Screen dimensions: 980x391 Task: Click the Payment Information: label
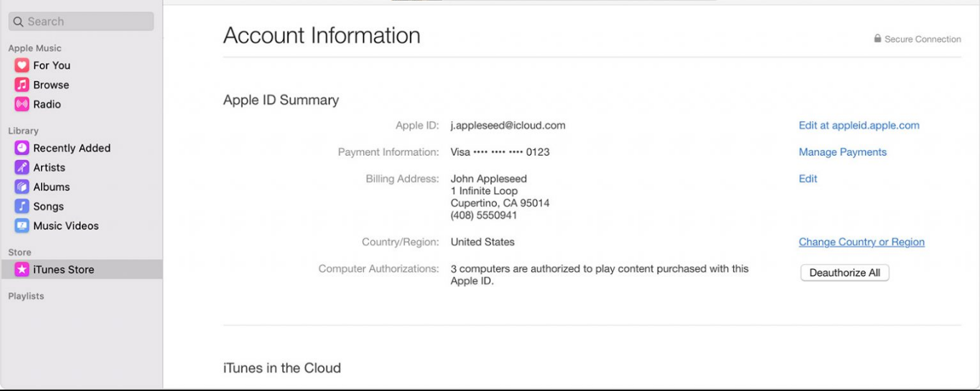(x=388, y=152)
